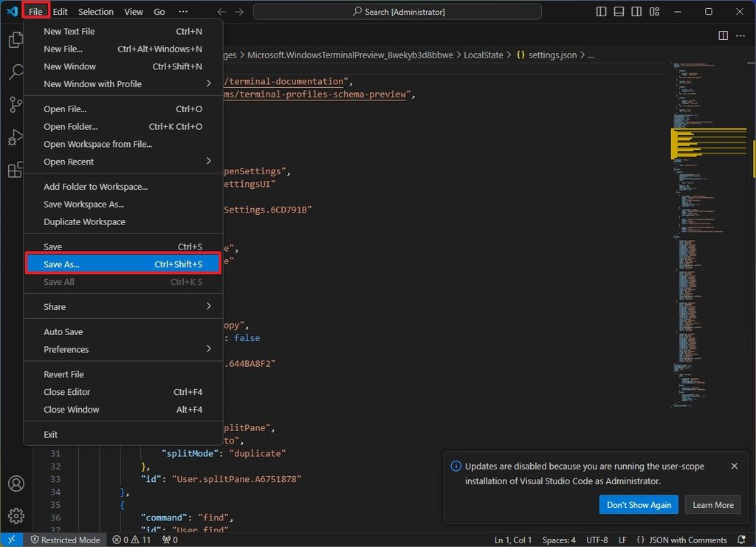
Task: Toggle the Panel visibility control in the title bar
Action: coord(618,11)
